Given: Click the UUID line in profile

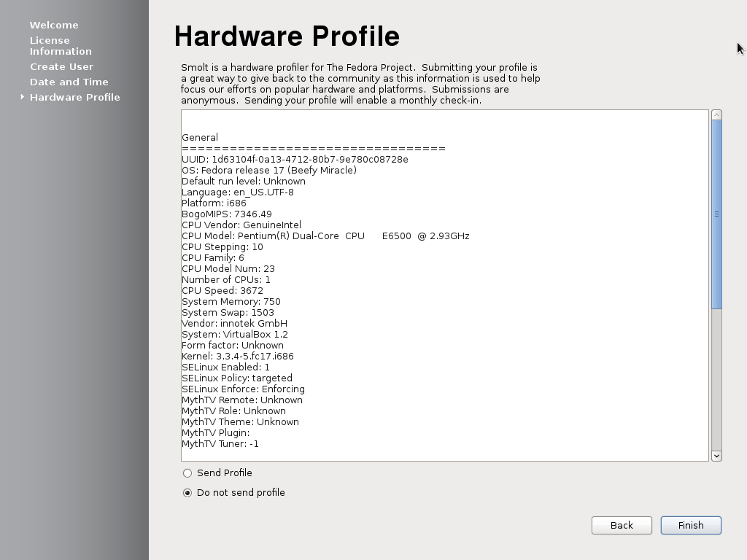Looking at the screenshot, I should point(295,160).
